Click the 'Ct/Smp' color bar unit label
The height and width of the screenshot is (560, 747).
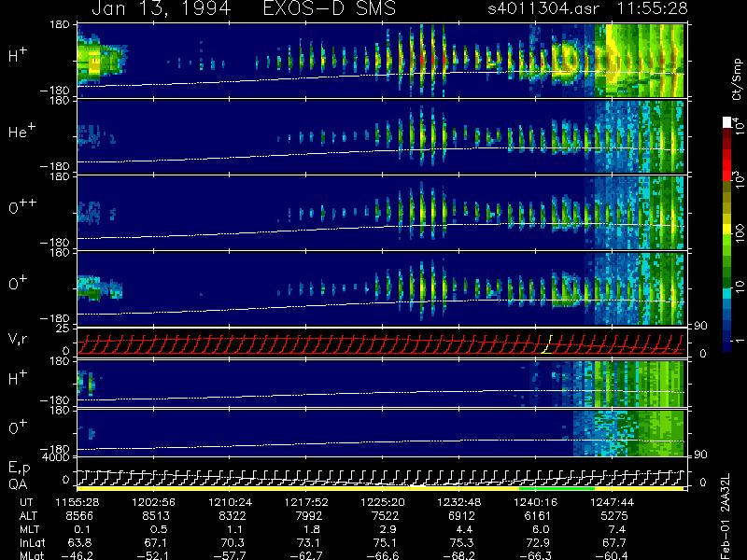point(737,79)
